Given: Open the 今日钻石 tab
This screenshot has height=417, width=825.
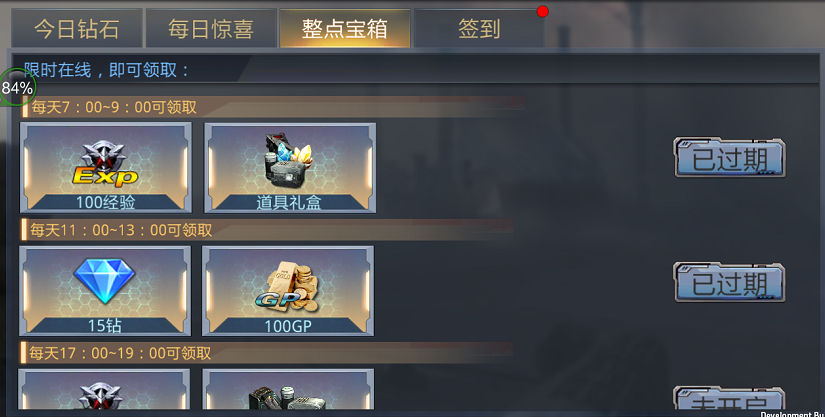Looking at the screenshot, I should point(77,28).
